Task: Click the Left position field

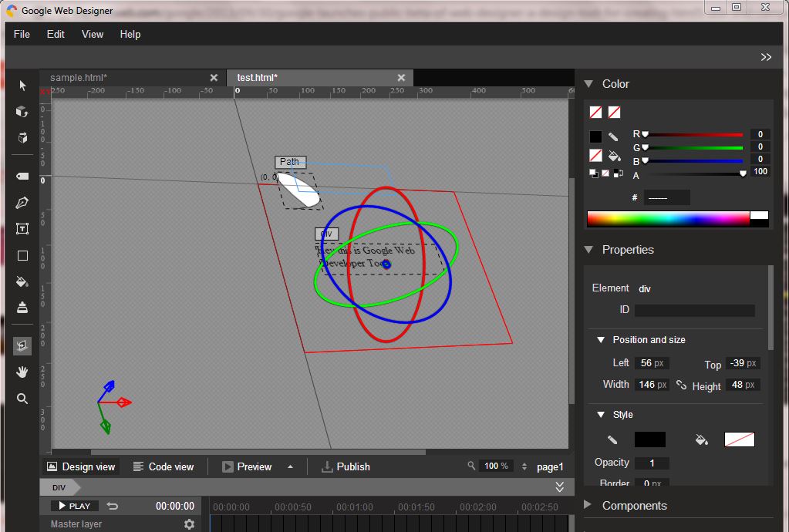Action: click(652, 363)
